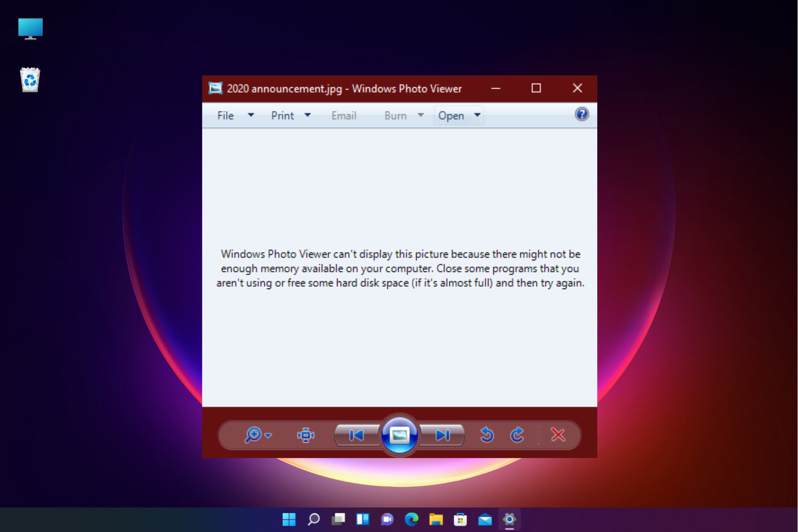Expand the Print dropdown arrow
The width and height of the screenshot is (798, 532).
point(308,115)
